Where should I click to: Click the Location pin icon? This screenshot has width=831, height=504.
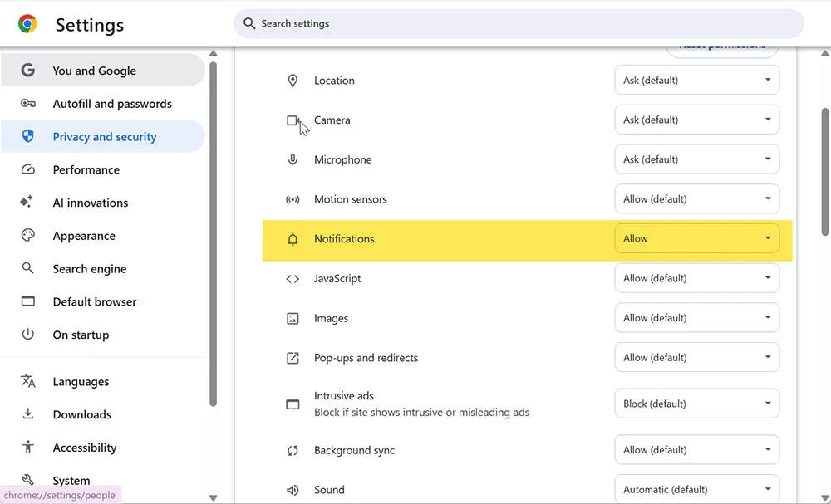(x=293, y=80)
